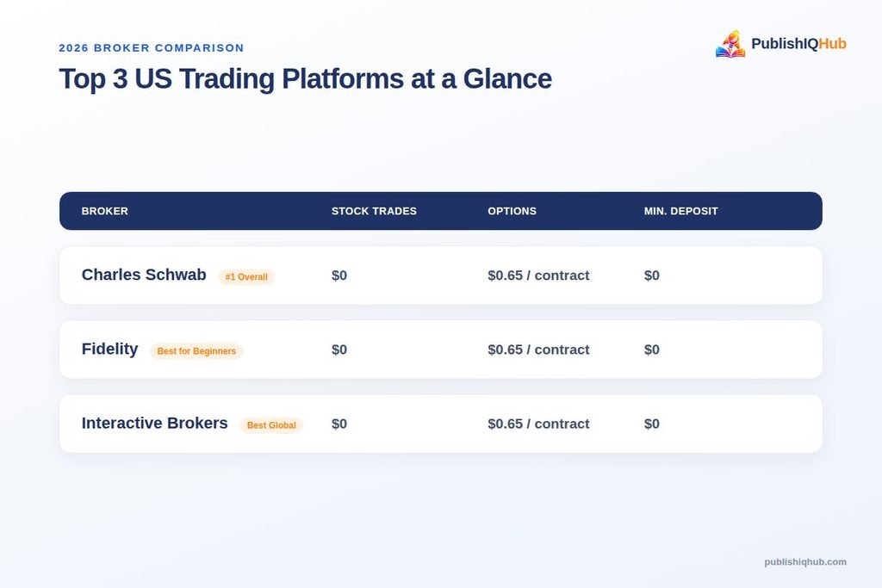Image resolution: width=882 pixels, height=588 pixels.
Task: Open the publishiqhub.com footer link
Action: point(805,562)
